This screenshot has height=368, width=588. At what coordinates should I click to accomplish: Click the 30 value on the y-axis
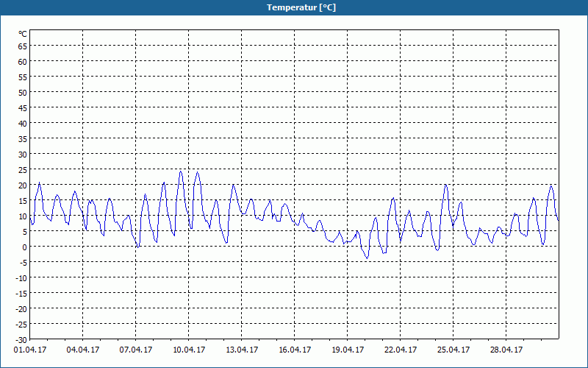coord(23,155)
